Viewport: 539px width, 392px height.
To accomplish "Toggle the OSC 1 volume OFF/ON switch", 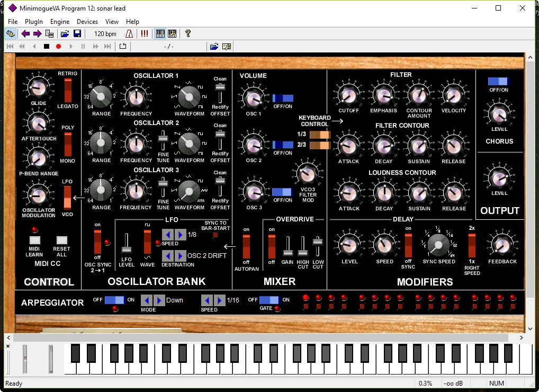I will [x=283, y=99].
